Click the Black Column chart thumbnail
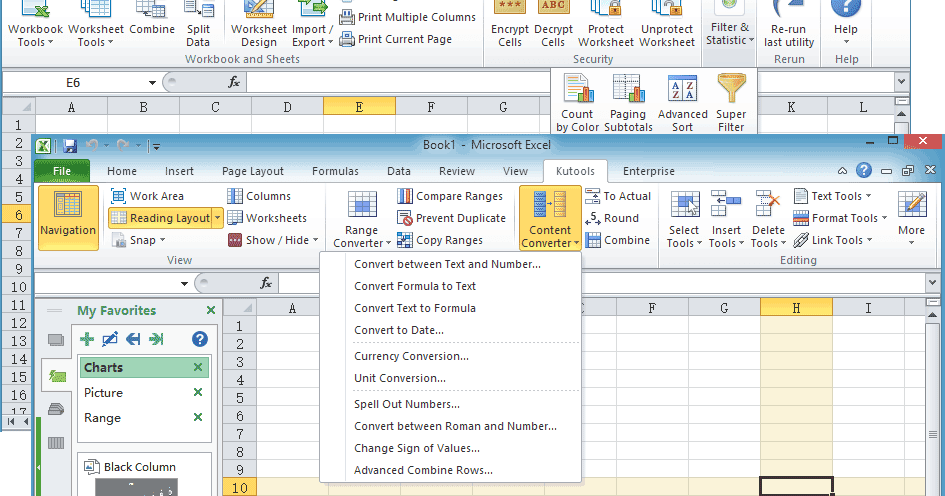 pyautogui.click(x=136, y=487)
